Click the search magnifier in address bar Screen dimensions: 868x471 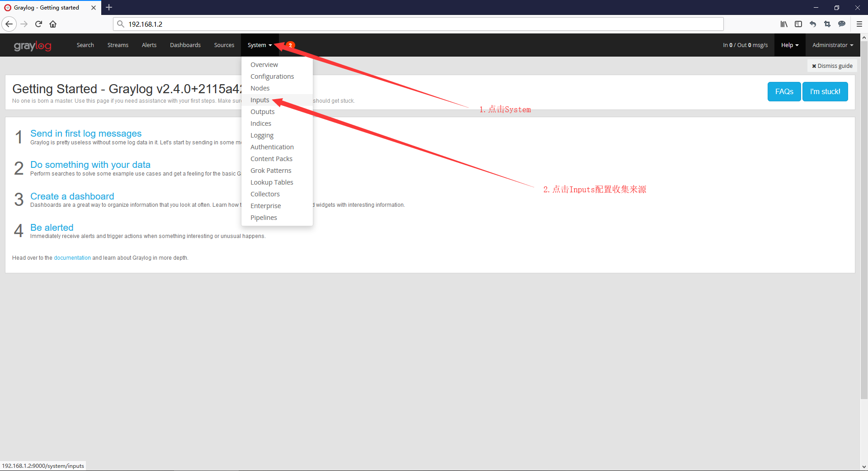(120, 24)
